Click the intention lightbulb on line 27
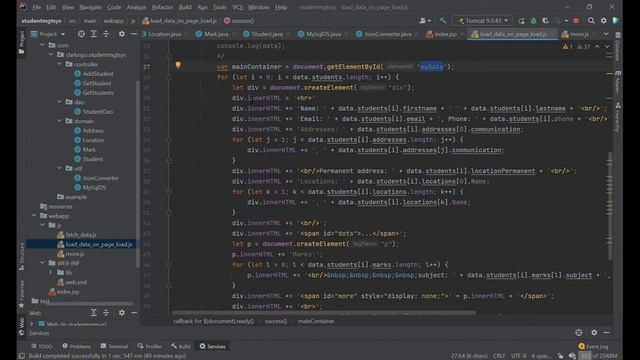640x360 pixels. 178,65
